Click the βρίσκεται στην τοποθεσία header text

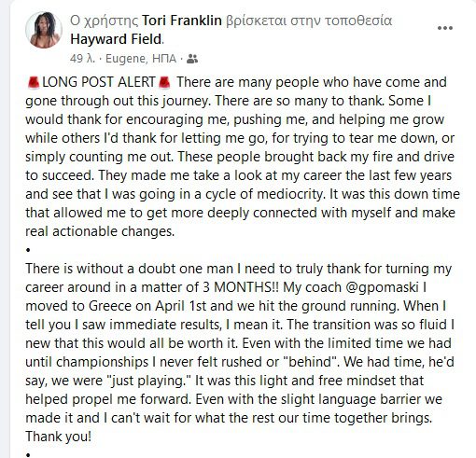[x=309, y=21]
